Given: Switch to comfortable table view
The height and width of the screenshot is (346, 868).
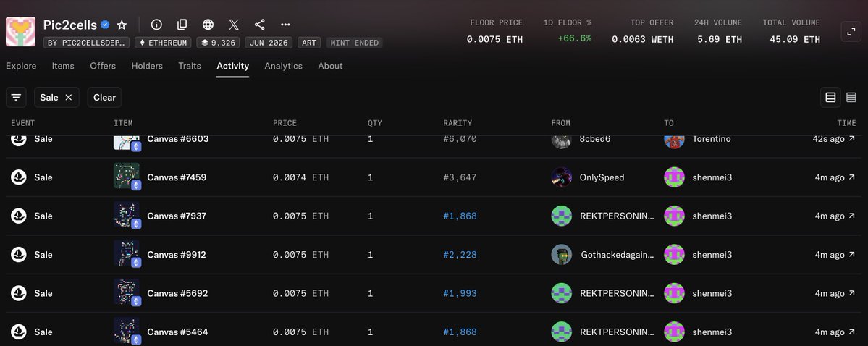Looking at the screenshot, I should (830, 98).
